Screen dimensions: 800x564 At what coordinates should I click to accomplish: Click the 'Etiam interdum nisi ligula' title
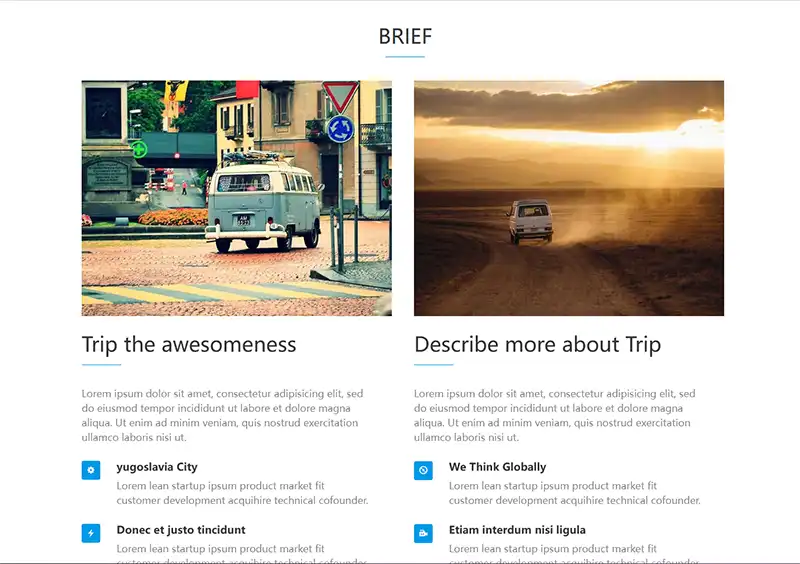pyautogui.click(x=517, y=530)
